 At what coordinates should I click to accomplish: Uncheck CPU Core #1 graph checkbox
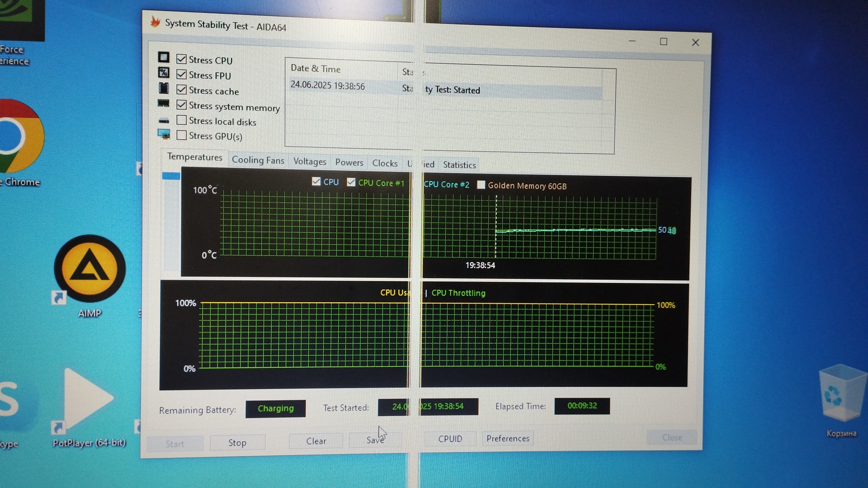(351, 182)
